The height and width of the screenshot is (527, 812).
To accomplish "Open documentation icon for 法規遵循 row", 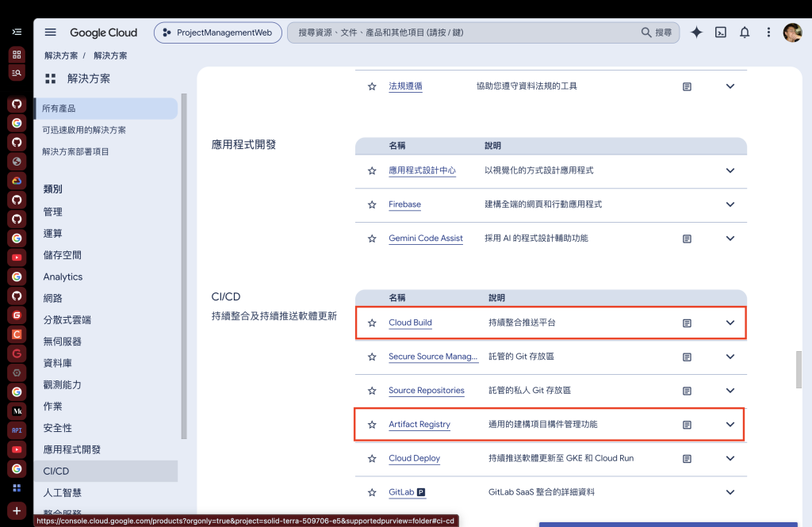I will pos(687,86).
